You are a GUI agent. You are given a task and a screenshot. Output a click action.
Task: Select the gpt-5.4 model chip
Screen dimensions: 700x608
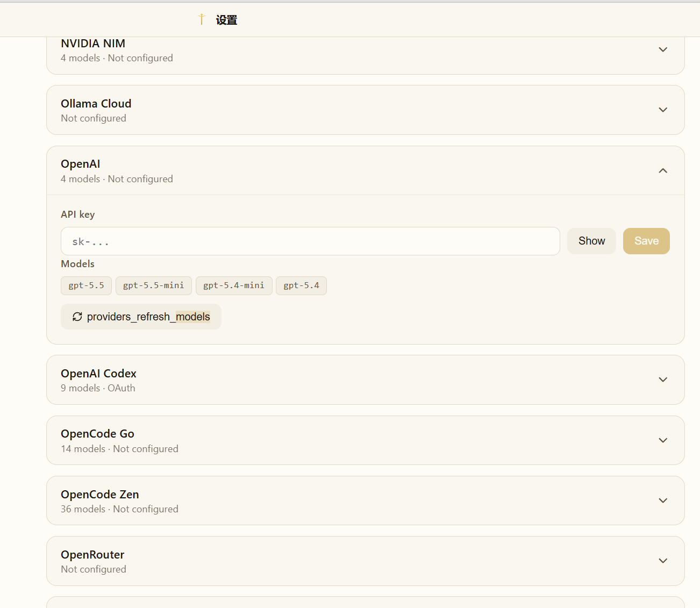[x=301, y=285]
